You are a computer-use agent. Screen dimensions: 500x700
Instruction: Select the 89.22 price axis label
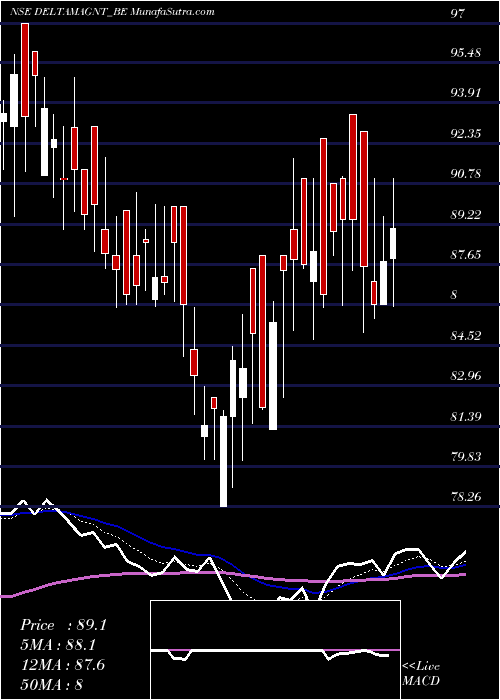(x=466, y=214)
